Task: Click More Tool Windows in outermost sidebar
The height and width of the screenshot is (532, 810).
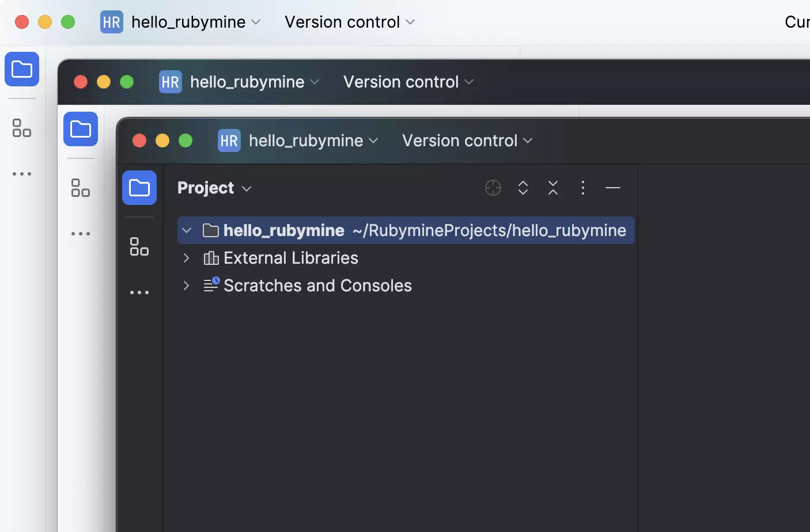Action: [21, 174]
